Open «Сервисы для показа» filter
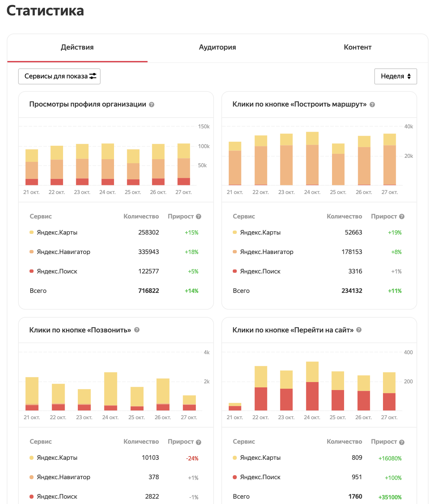The width and height of the screenshot is (440, 504). coord(59,76)
